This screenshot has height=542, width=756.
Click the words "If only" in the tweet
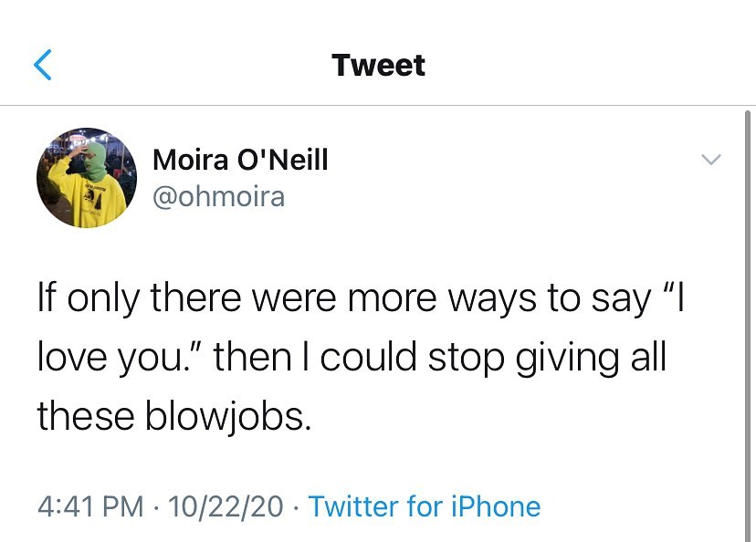click(x=85, y=297)
